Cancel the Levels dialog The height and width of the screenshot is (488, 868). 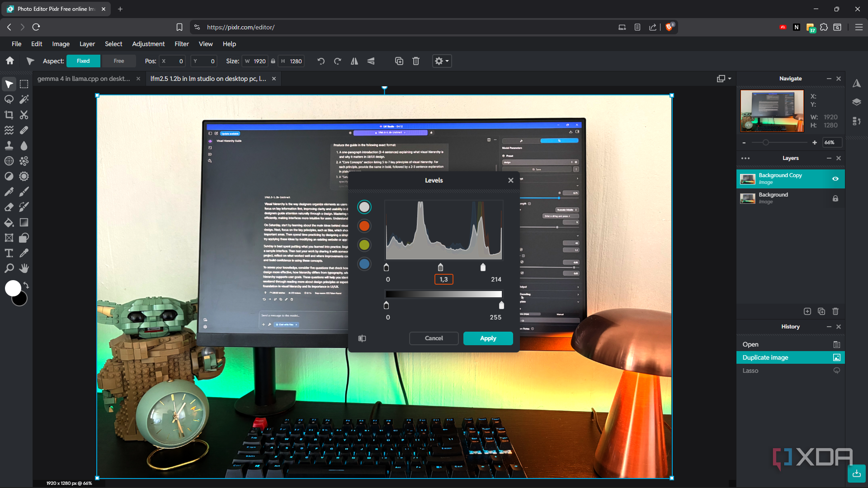[434, 338]
